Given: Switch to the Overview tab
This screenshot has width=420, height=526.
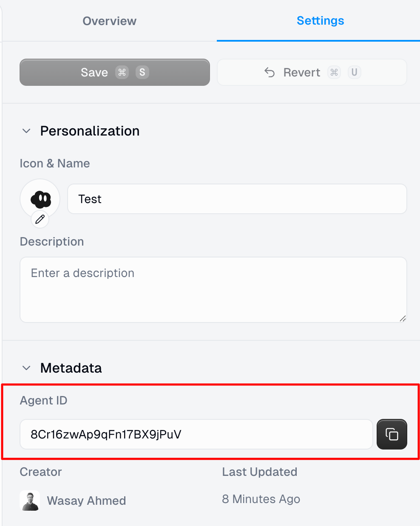Looking at the screenshot, I should coord(109,20).
